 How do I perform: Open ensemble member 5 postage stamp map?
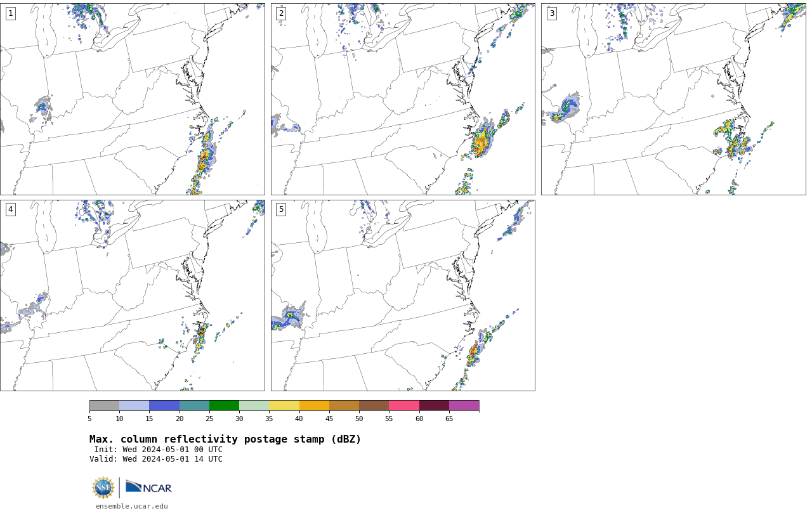[x=403, y=295]
